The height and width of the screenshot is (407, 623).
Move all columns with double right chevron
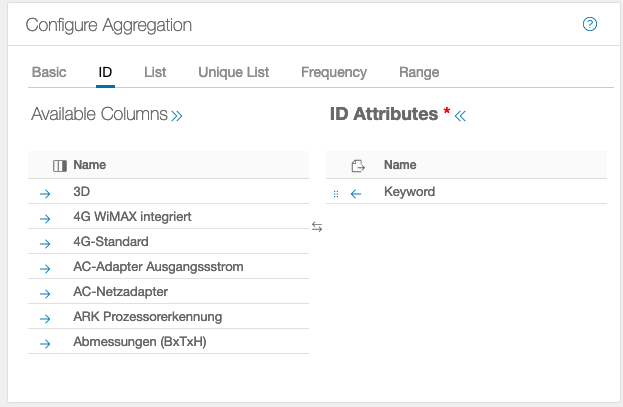[x=177, y=116]
